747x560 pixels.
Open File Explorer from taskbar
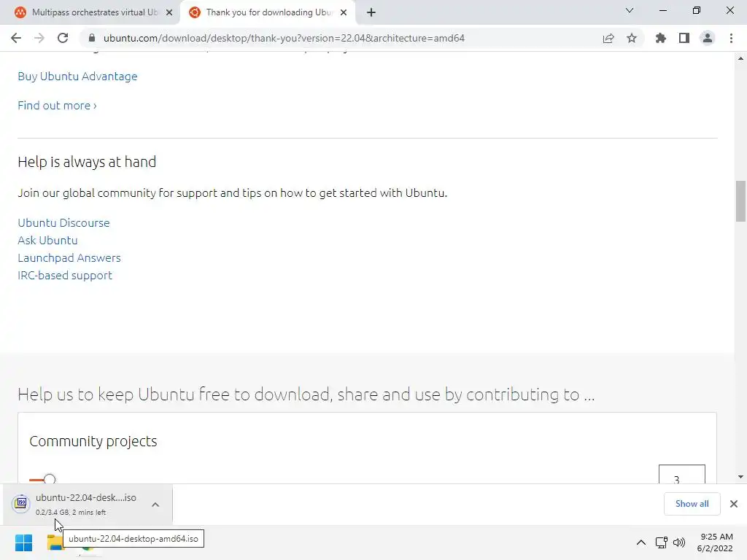55,542
